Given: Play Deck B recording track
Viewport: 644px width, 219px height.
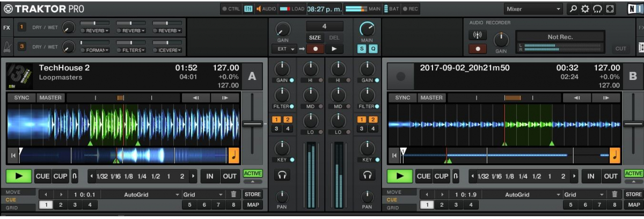Looking at the screenshot, I should 400,176.
